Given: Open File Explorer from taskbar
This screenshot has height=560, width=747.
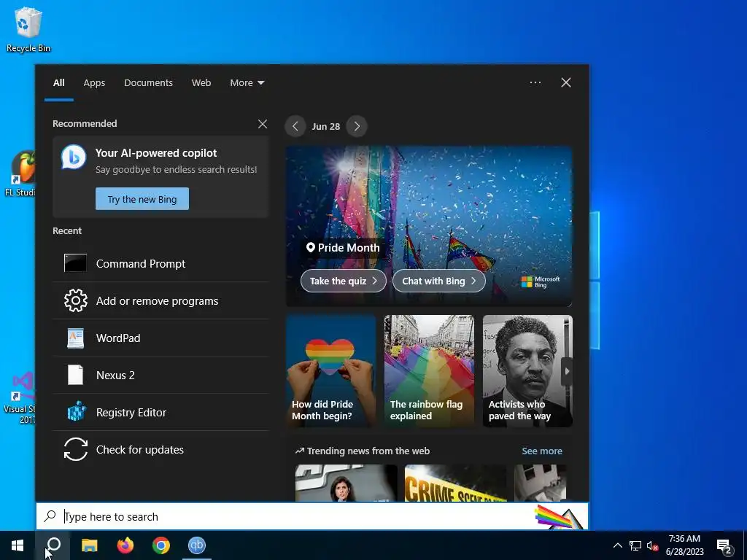Looking at the screenshot, I should point(89,545).
